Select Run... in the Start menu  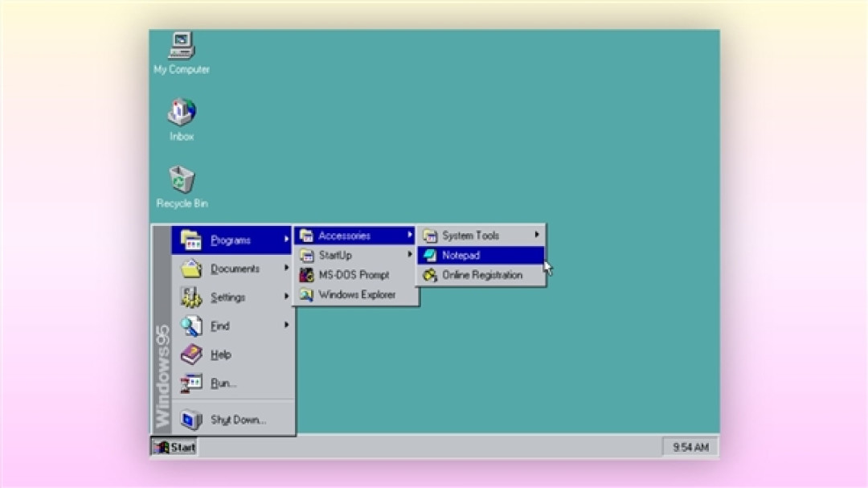point(232,383)
